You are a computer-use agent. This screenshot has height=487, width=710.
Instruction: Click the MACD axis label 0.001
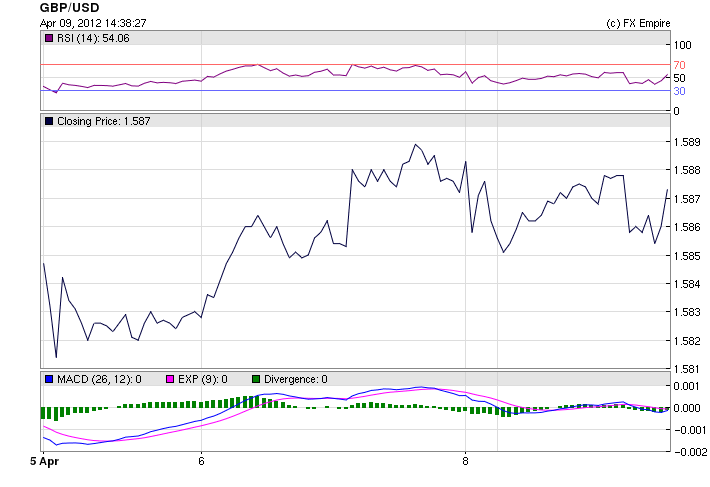[x=687, y=386]
